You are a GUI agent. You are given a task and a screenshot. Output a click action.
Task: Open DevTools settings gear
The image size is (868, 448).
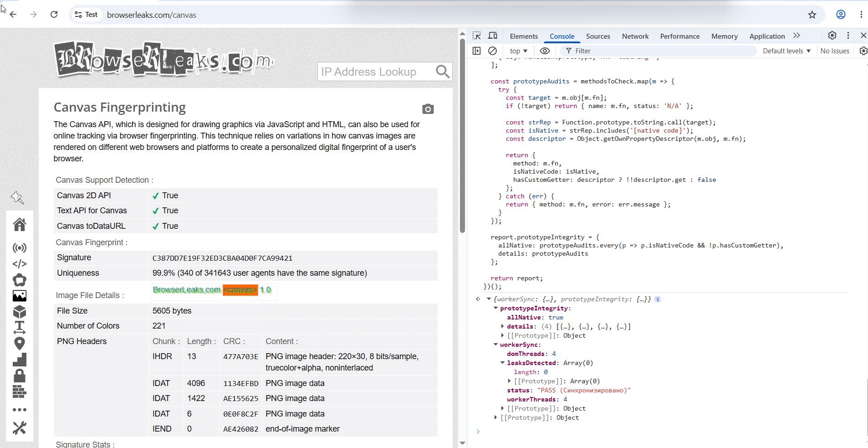pos(832,36)
